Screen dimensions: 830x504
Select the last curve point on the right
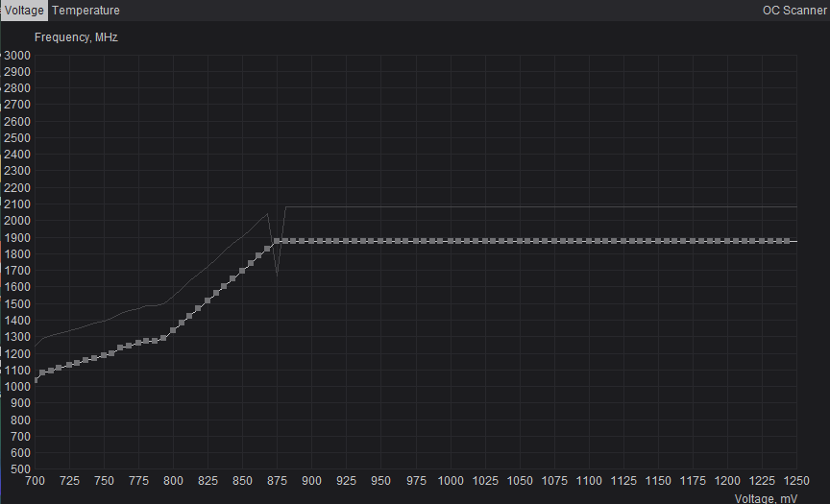788,241
